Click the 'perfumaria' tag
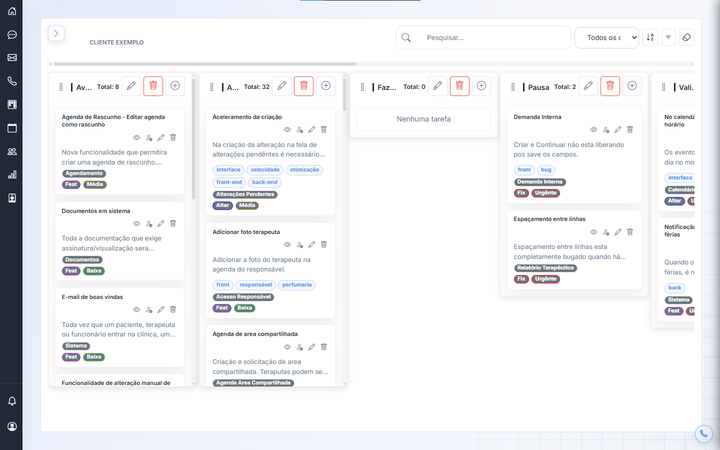The width and height of the screenshot is (720, 450). (297, 285)
